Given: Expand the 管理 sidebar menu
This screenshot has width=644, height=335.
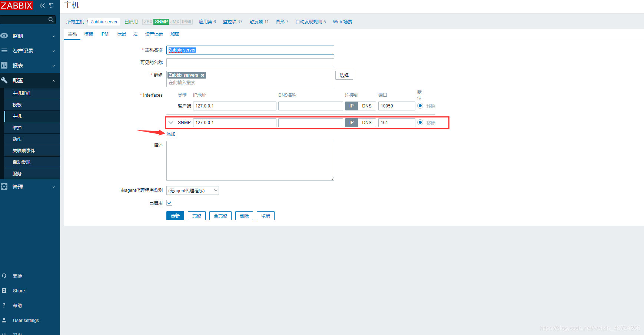Looking at the screenshot, I should point(30,187).
